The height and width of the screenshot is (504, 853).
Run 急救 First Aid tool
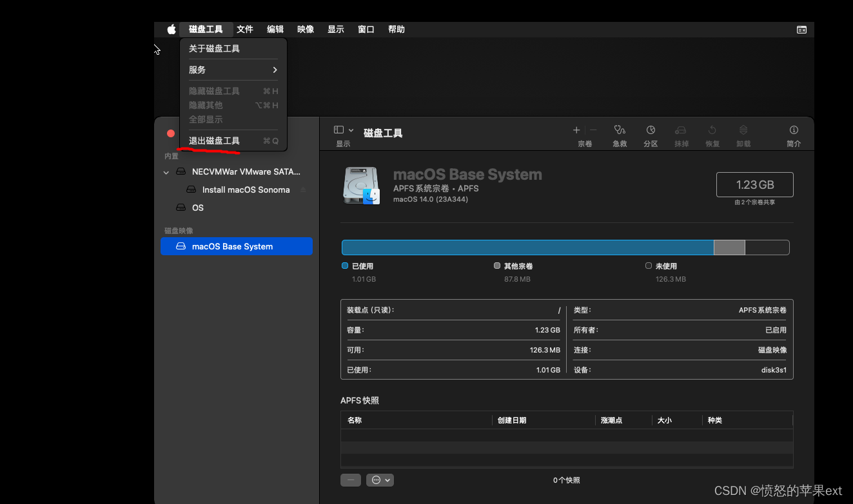[620, 130]
